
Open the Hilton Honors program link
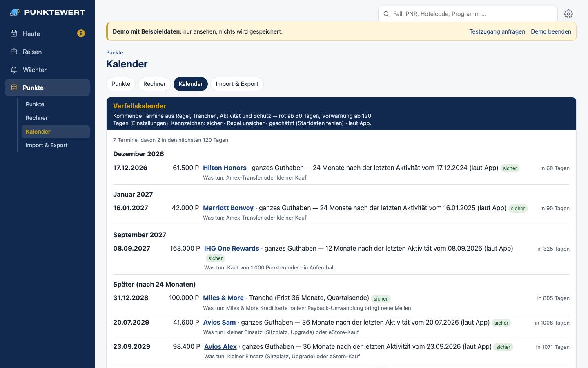tap(225, 168)
